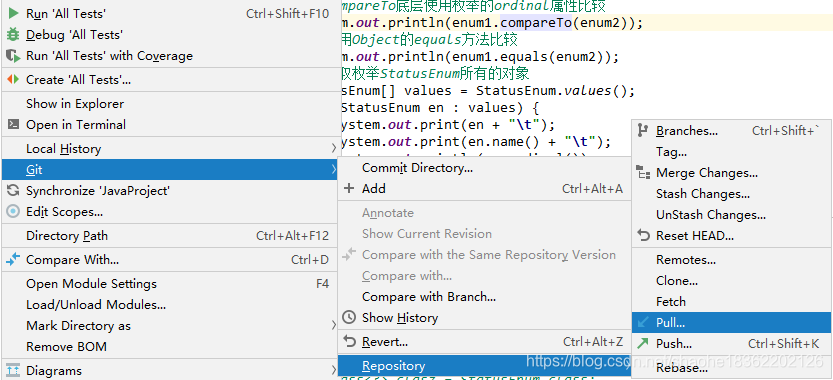833x380 pixels.
Task: Choose Tag... in Repository submenu
Action: coord(732,151)
